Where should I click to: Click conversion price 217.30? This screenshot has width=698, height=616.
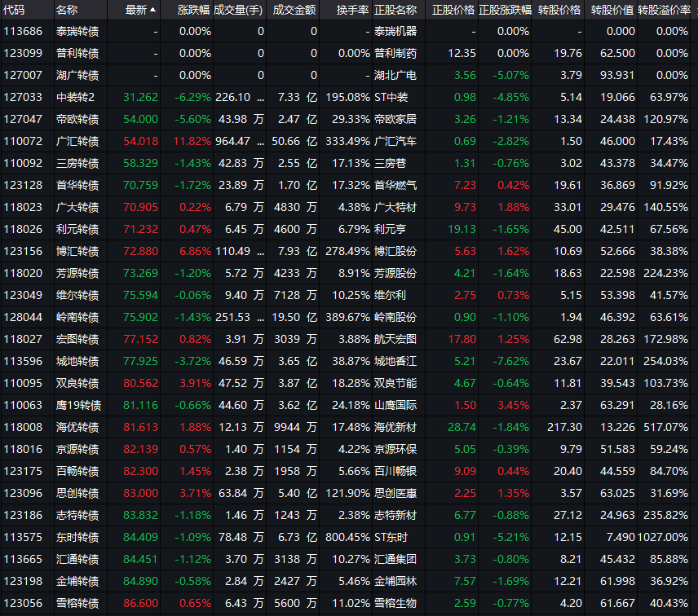(x=564, y=428)
